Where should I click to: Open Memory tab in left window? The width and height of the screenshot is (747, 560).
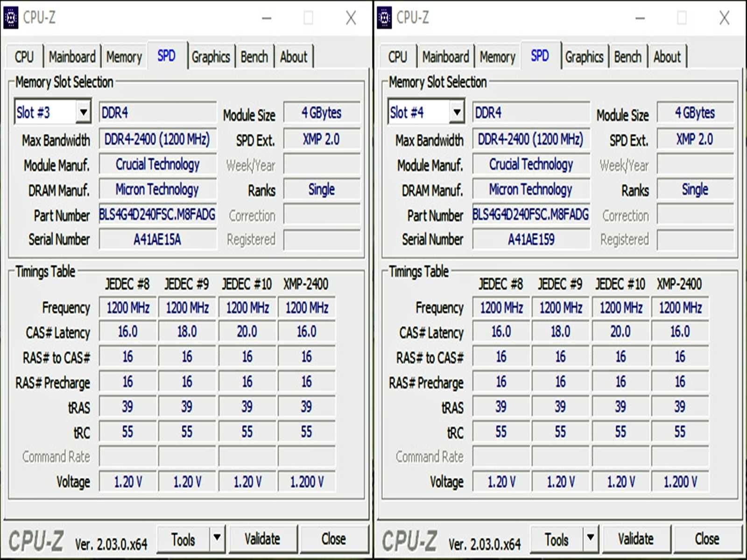tap(124, 57)
